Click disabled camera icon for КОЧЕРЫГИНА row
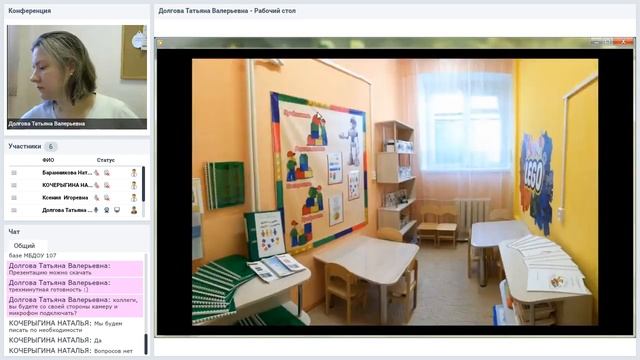 pos(107,185)
